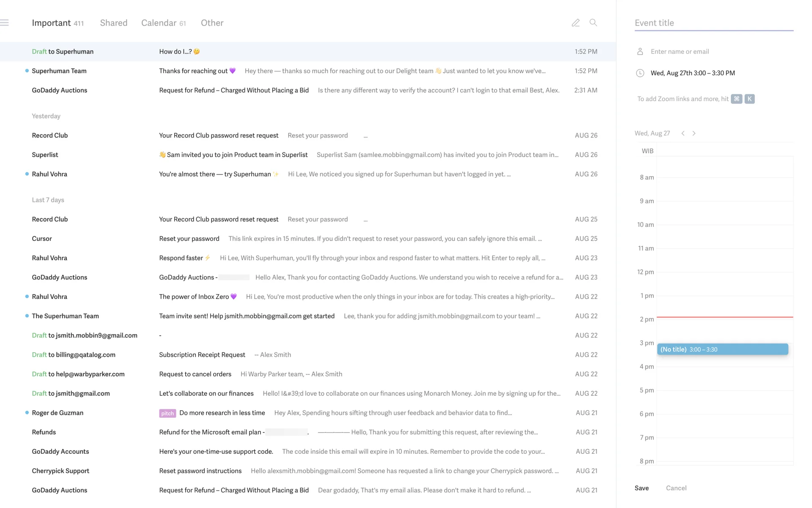The image size is (812, 508).
Task: Open search with the magnifier icon
Action: (x=593, y=23)
